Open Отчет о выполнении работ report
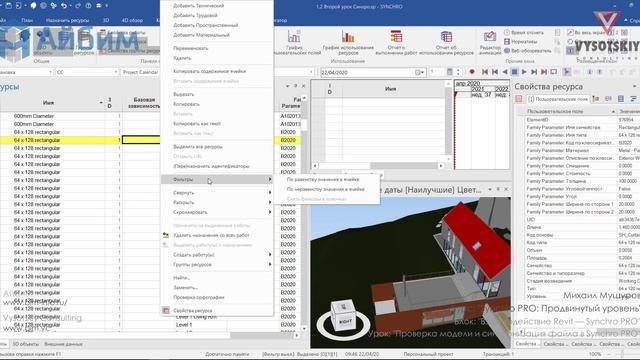This screenshot has width=640, height=360. pyautogui.click(x=396, y=43)
